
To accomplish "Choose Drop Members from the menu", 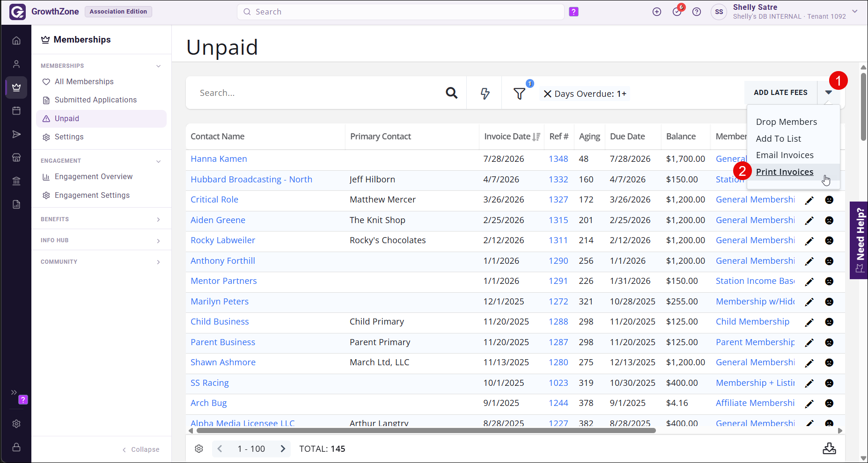I will point(787,122).
